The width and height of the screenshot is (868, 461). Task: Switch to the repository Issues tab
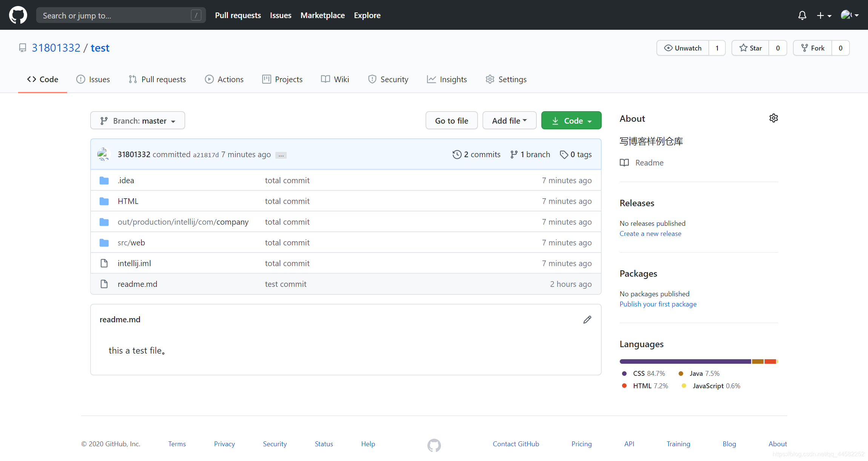(93, 79)
